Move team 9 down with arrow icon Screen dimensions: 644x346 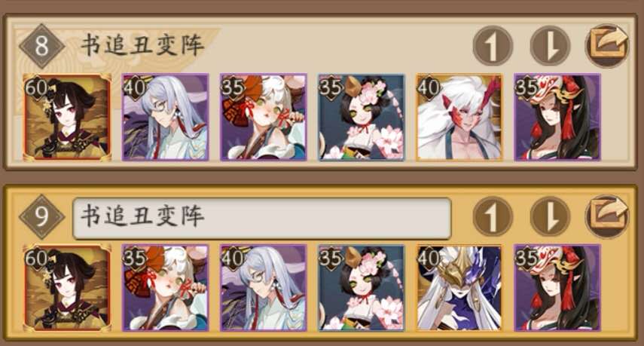click(x=551, y=216)
